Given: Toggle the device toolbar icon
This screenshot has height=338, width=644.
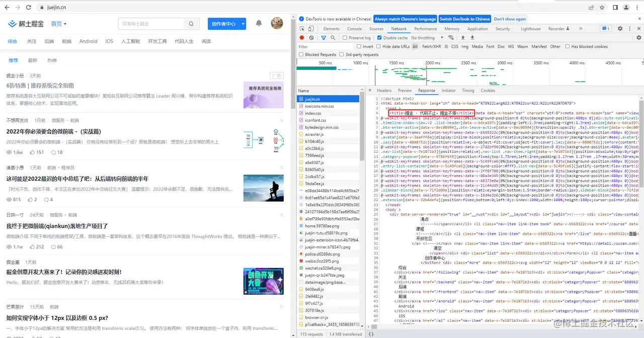Looking at the screenshot, I should click(x=311, y=29).
